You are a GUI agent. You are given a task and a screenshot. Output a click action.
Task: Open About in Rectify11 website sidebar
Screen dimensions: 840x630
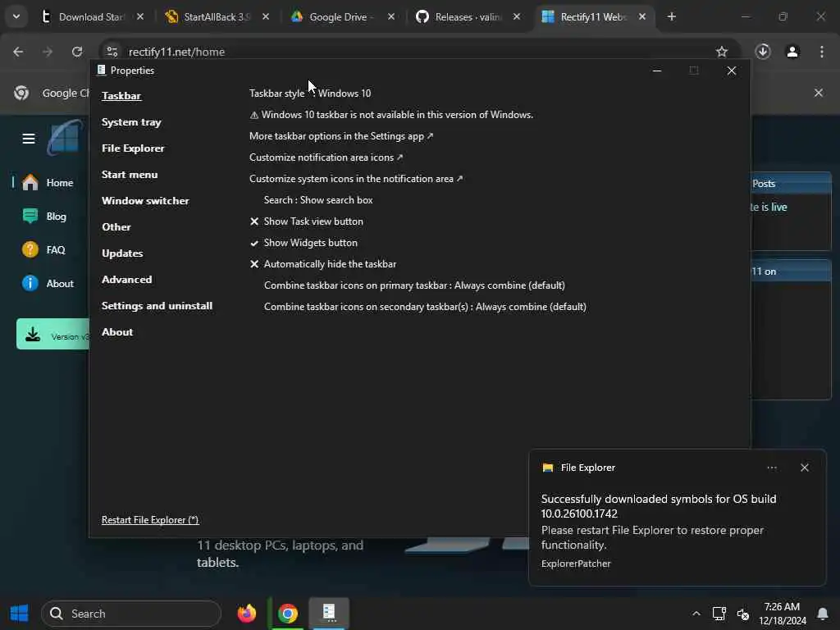coord(48,283)
